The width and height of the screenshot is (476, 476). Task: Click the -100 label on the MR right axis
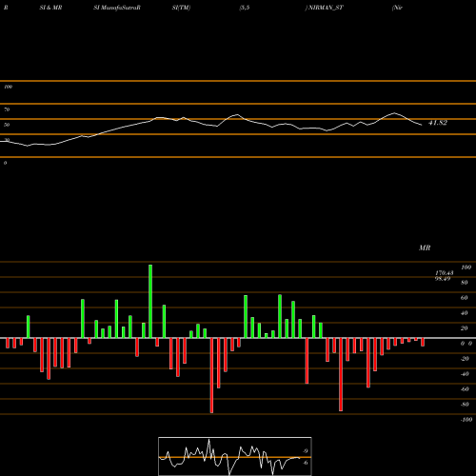pyautogui.click(x=466, y=420)
